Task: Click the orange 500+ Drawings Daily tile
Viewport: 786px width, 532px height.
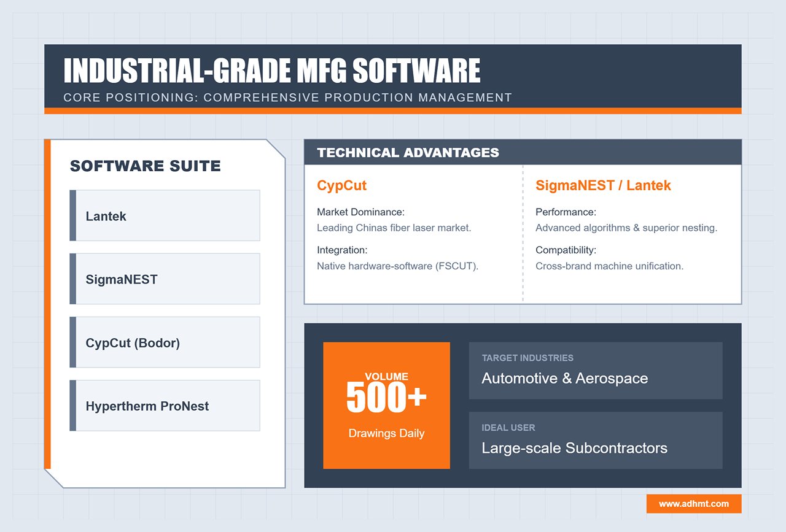Action: (386, 406)
